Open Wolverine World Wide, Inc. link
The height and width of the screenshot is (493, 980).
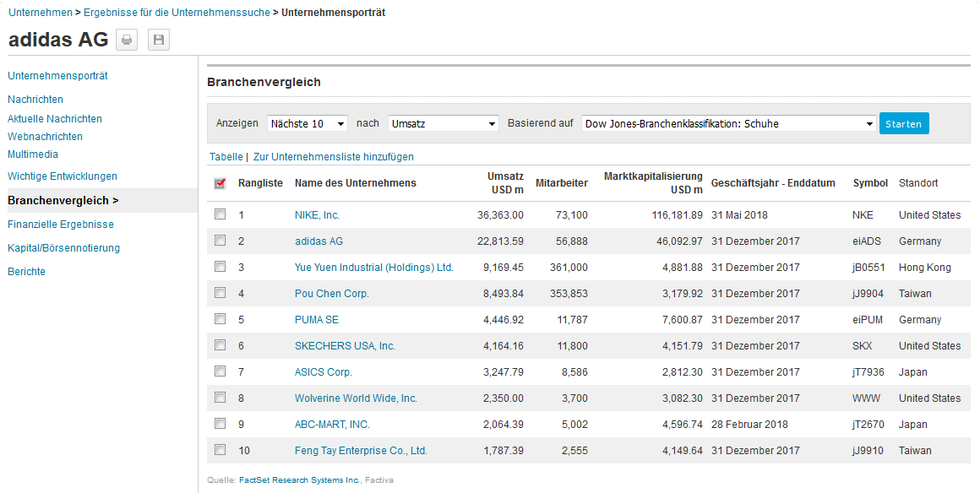(356, 398)
